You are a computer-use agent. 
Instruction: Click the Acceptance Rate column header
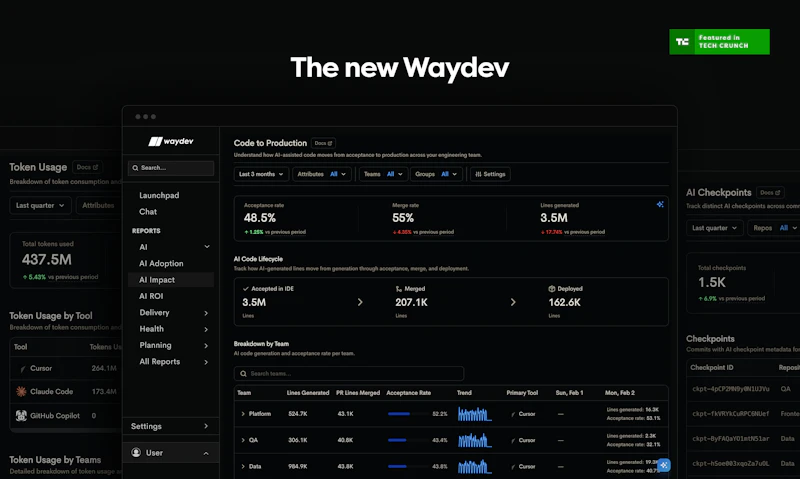(409, 393)
